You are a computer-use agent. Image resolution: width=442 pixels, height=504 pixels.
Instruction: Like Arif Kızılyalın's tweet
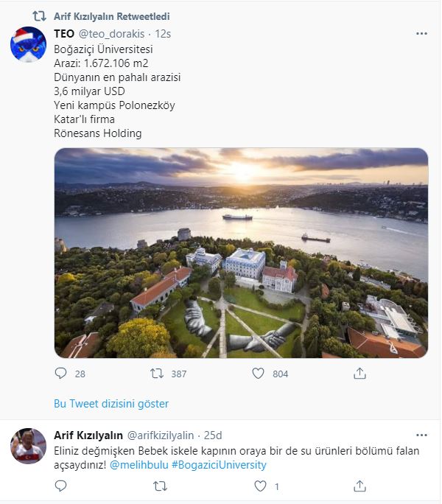coord(260,486)
